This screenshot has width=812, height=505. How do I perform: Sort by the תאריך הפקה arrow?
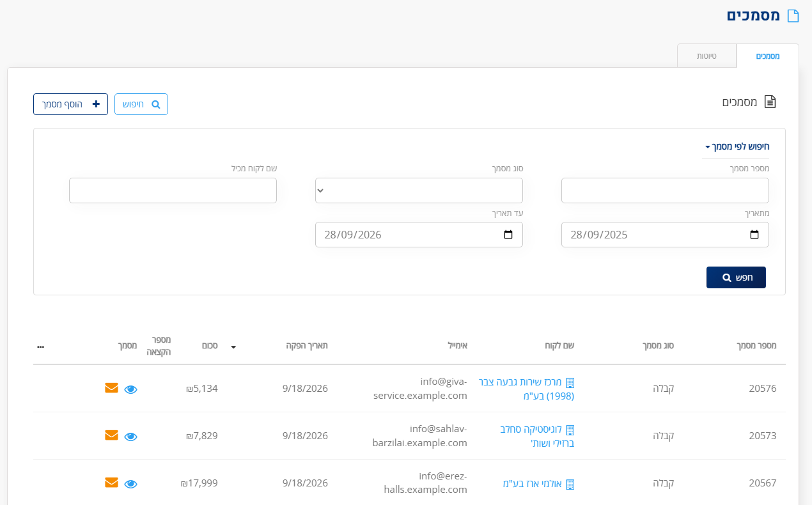tap(233, 346)
